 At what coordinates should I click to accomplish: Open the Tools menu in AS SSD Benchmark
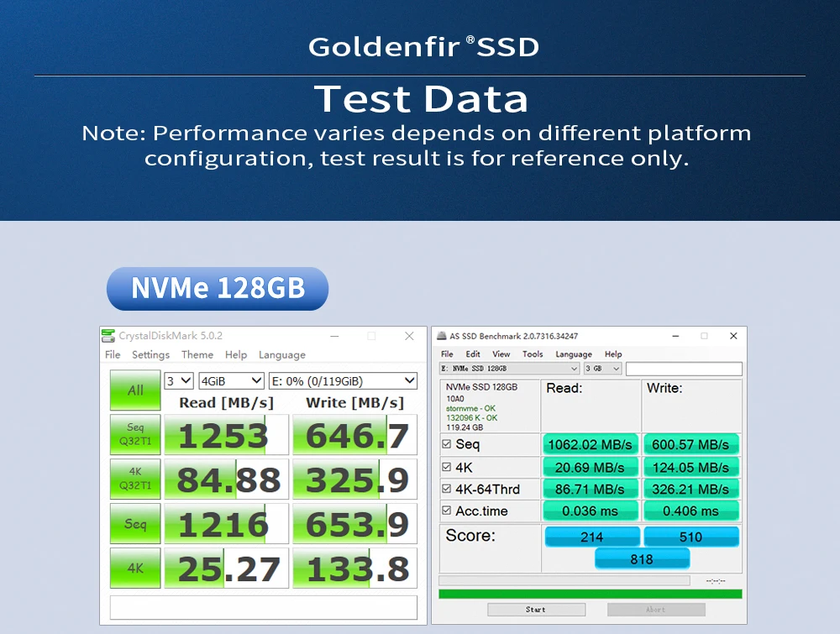coord(533,354)
